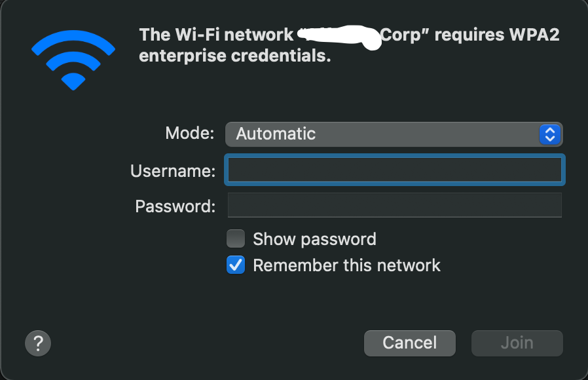Click the word "Corp" in the heading
Viewport: 588px width, 380px height.
402,34
